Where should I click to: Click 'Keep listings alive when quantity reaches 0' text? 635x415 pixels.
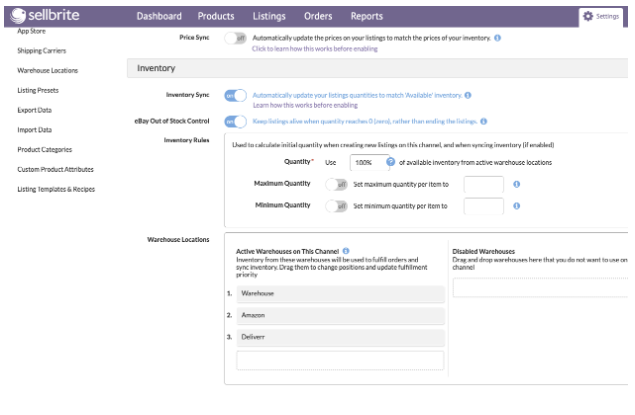pos(364,121)
